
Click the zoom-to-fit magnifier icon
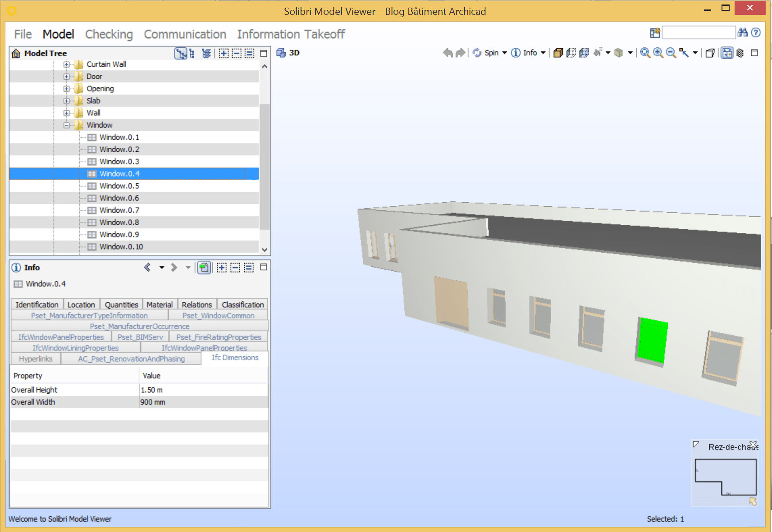645,53
